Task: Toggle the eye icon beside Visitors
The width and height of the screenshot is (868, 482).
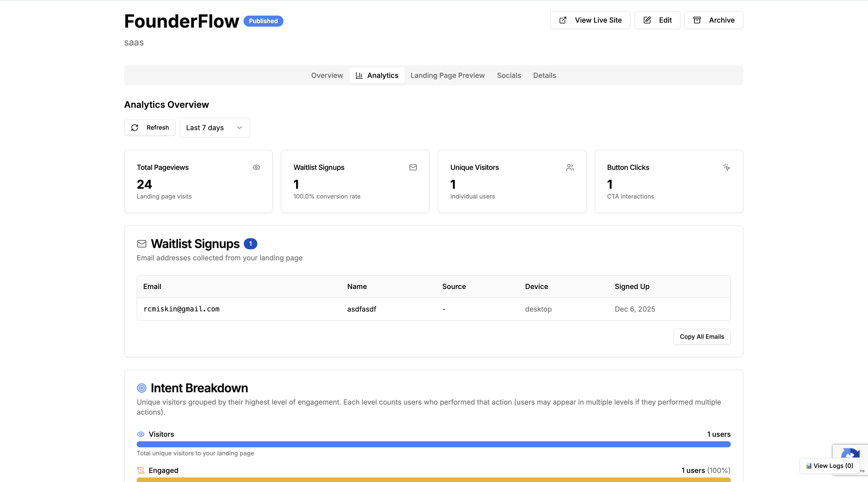Action: pyautogui.click(x=141, y=434)
